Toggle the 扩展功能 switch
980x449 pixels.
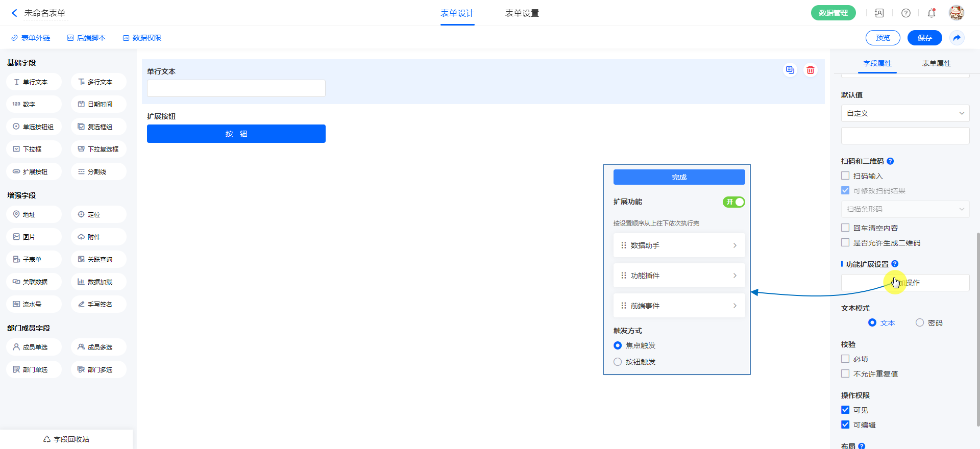[733, 202]
